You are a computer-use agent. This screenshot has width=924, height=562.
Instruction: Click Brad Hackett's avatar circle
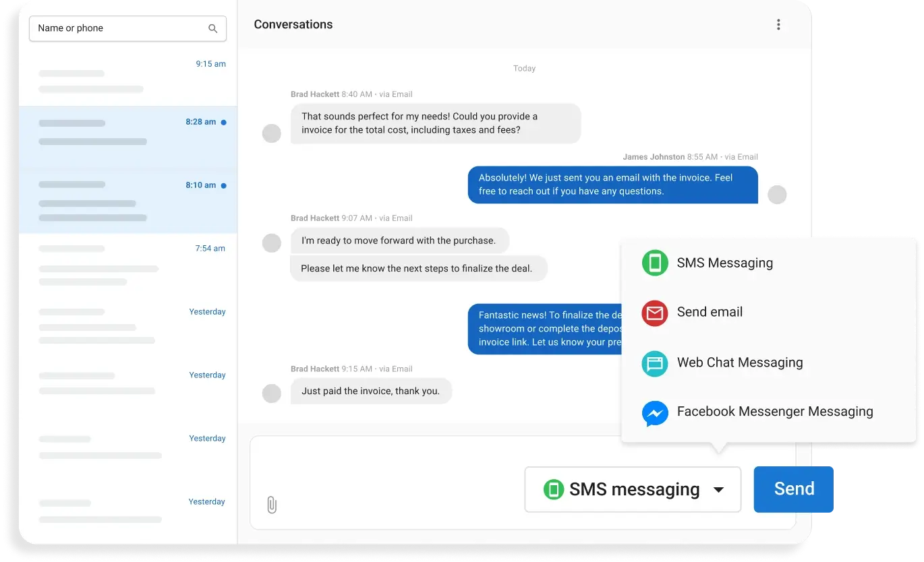(x=271, y=133)
